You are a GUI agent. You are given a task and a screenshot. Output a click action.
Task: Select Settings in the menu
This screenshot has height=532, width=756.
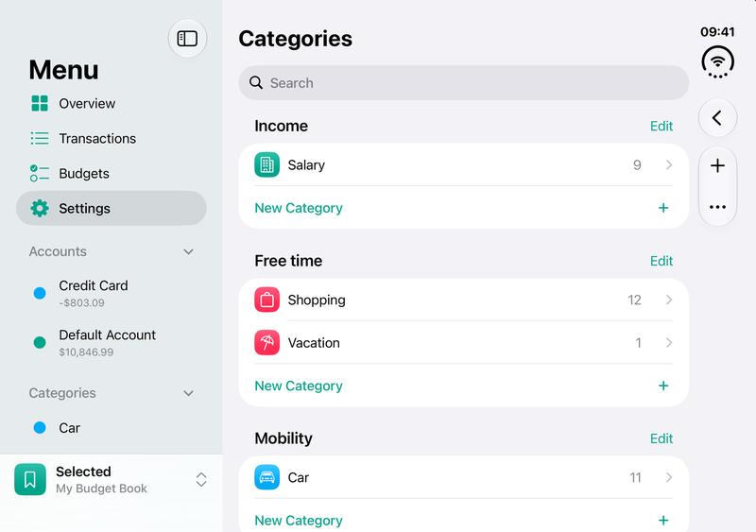click(x=112, y=208)
